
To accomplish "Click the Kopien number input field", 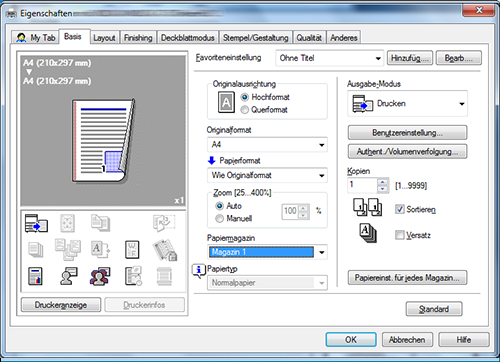I will pyautogui.click(x=363, y=185).
